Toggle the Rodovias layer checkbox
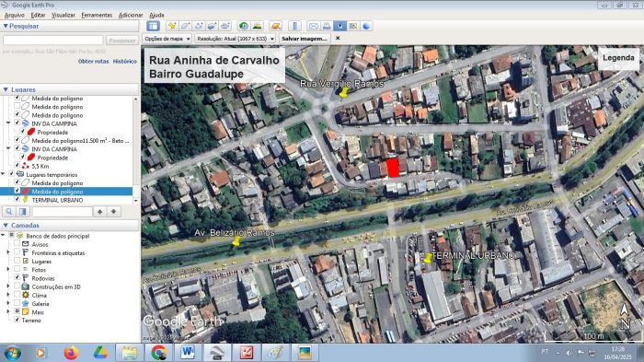 (17, 277)
